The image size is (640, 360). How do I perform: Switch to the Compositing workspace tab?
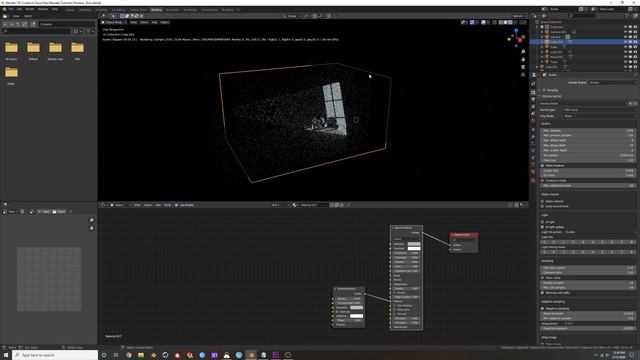coord(209,10)
